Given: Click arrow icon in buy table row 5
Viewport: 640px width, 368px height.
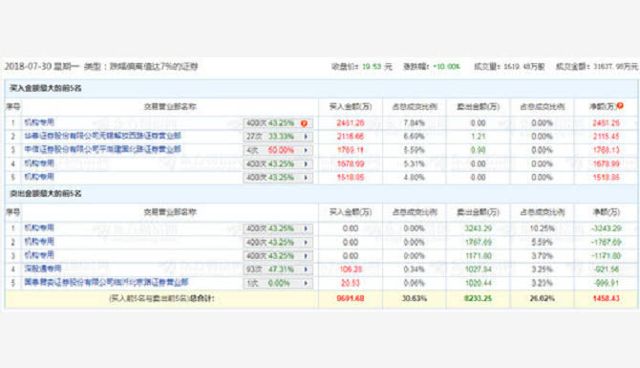Looking at the screenshot, I should point(306,177).
